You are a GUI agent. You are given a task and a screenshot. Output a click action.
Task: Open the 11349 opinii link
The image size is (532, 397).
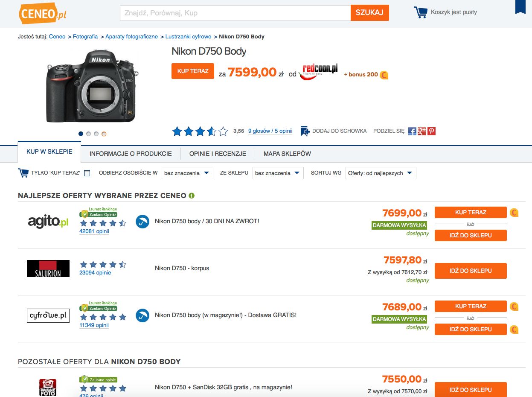pos(94,325)
